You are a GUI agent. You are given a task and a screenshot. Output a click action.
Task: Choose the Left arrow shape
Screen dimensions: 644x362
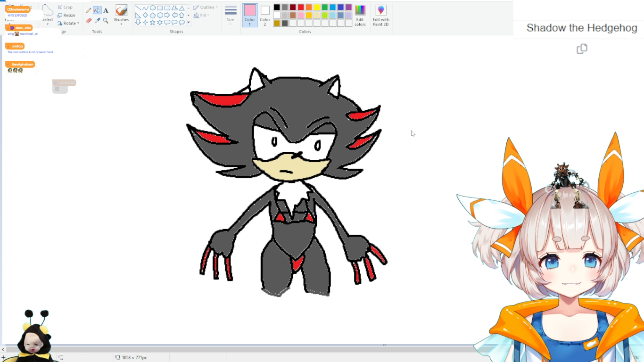click(x=174, y=15)
